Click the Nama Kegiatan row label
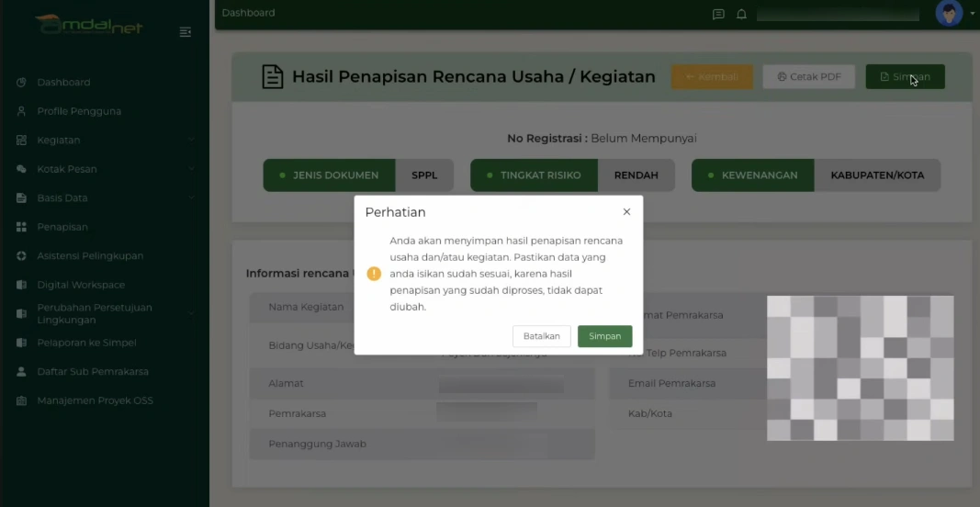 [x=306, y=307]
